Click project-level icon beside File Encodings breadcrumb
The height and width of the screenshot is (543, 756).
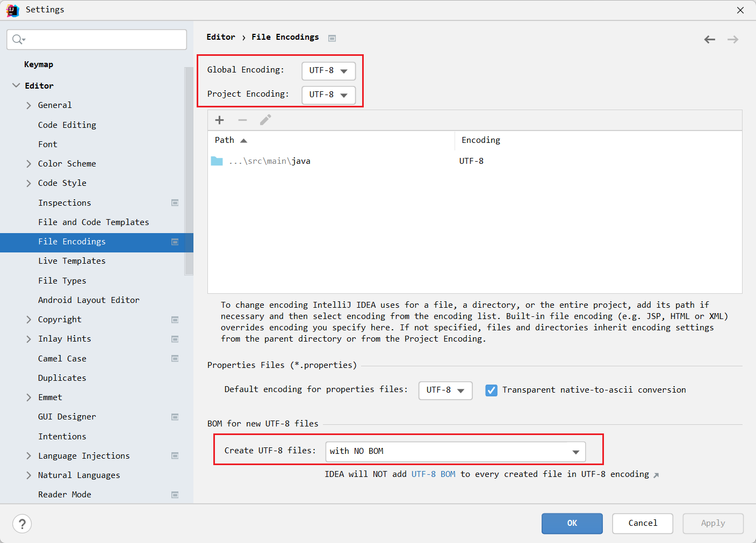[x=332, y=38]
